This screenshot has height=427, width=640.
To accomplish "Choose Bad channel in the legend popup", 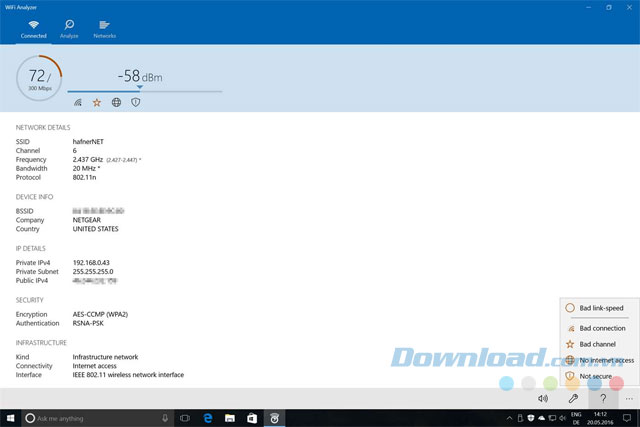I will pos(598,344).
